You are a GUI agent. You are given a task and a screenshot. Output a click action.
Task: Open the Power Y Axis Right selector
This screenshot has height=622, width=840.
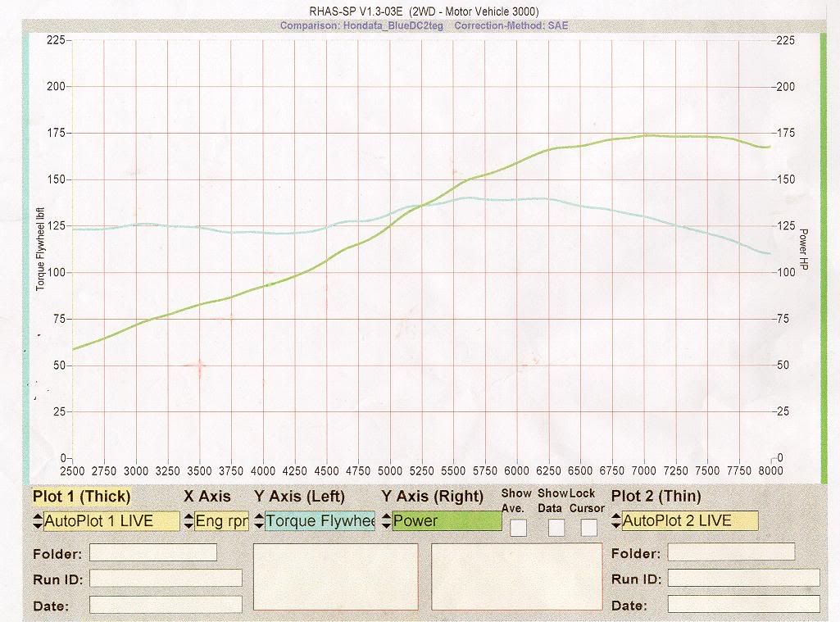[x=447, y=520]
